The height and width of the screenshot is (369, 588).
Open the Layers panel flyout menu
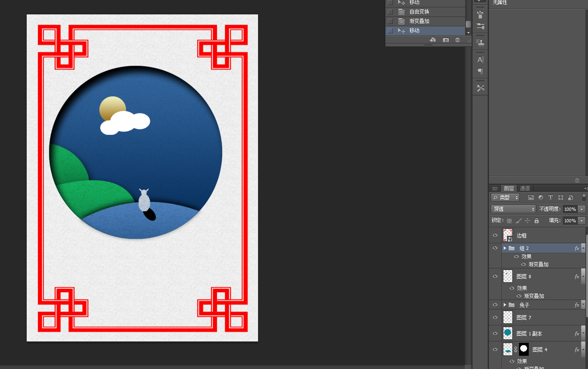tap(585, 189)
